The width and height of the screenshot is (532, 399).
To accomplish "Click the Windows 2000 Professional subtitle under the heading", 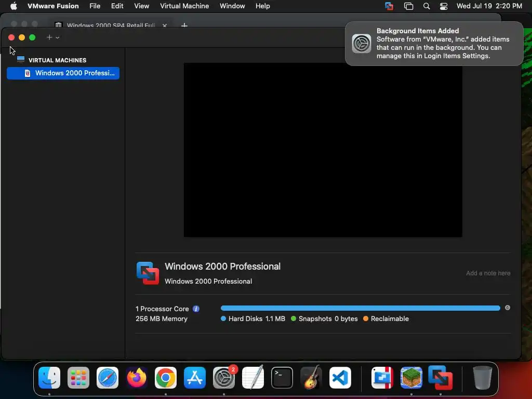I will [x=208, y=281].
